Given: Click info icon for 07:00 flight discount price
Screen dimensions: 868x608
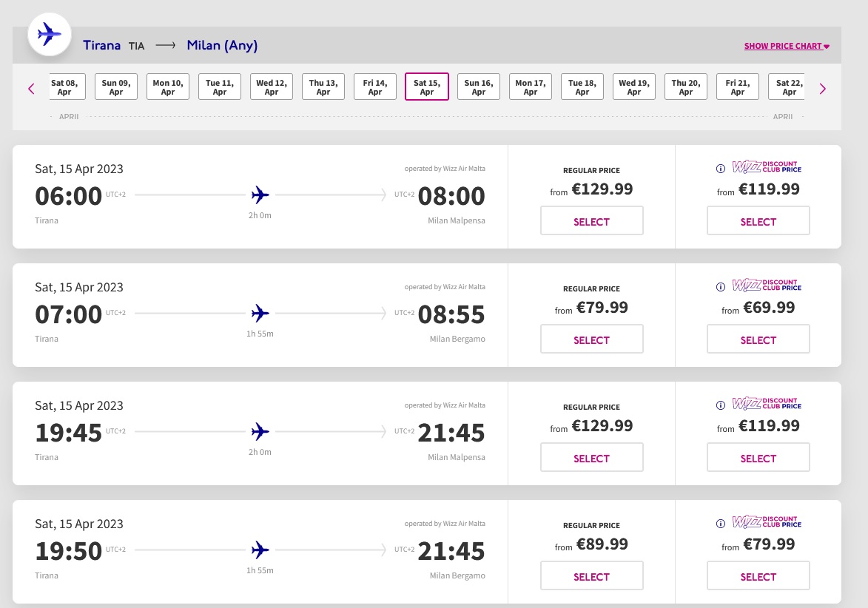Looking at the screenshot, I should (x=721, y=287).
